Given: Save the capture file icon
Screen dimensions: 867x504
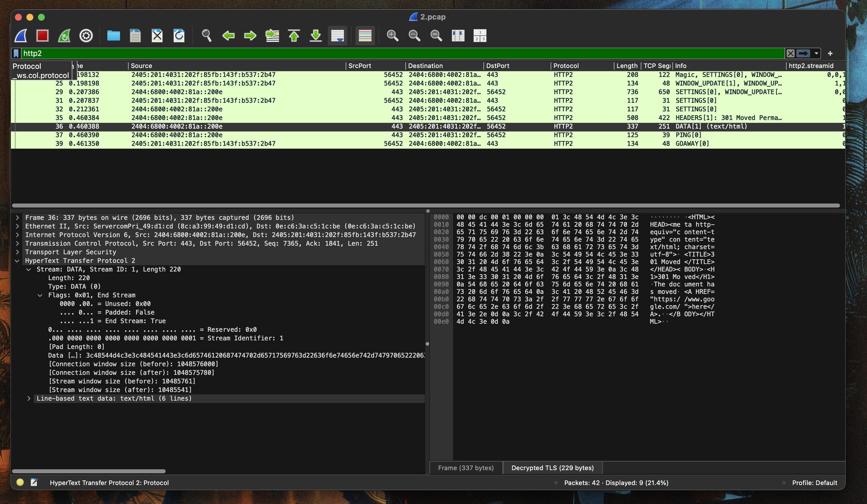Looking at the screenshot, I should (x=135, y=36).
